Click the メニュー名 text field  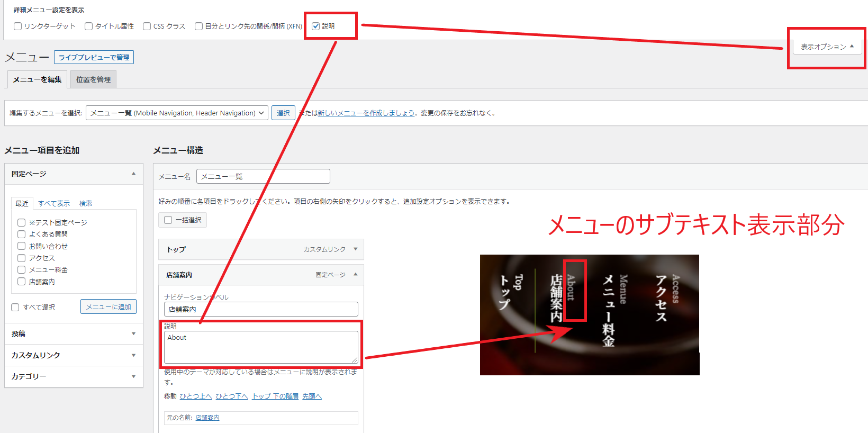(x=263, y=176)
